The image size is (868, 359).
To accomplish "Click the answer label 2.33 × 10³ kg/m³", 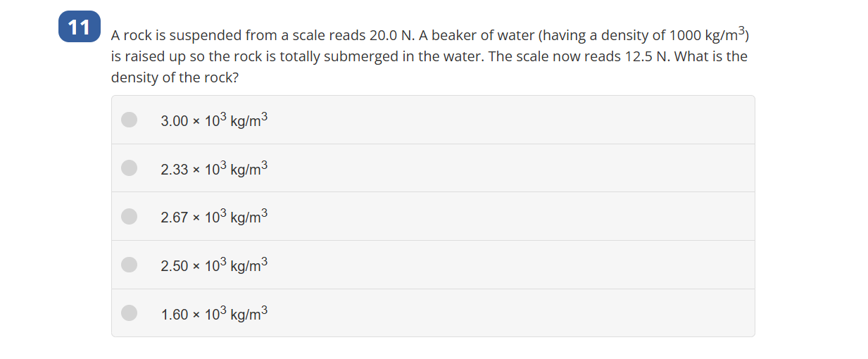I will point(214,168).
